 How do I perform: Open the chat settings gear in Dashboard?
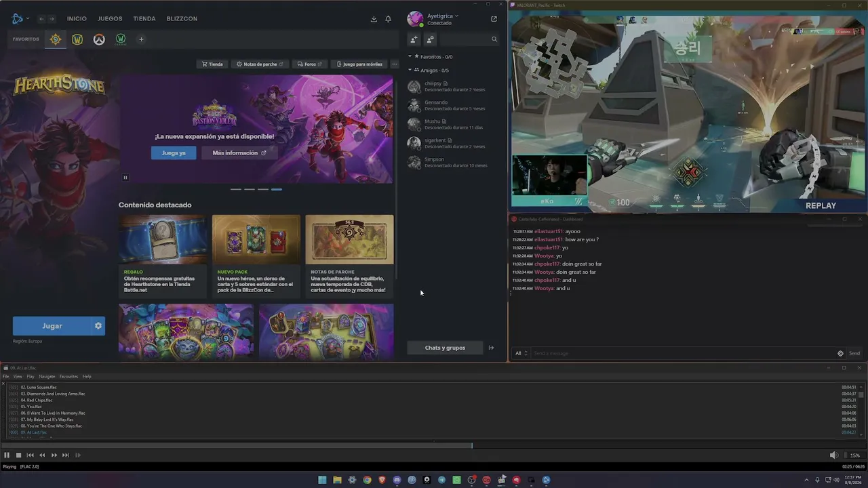[840, 353]
